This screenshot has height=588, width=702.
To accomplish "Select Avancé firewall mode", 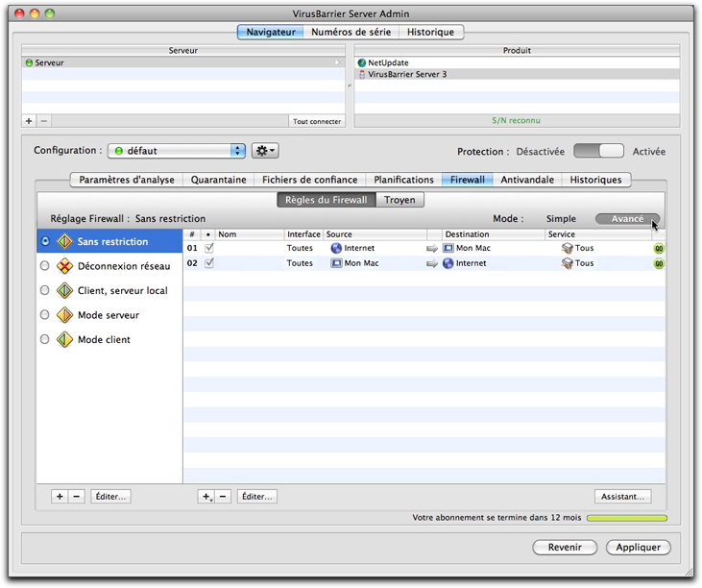I will 627,218.
